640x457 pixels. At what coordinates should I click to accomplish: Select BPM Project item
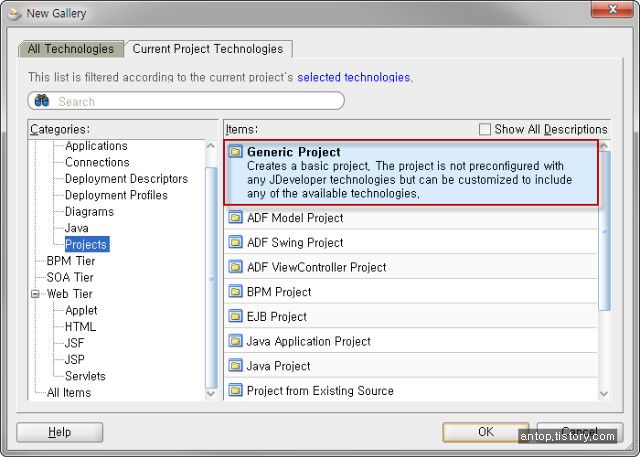tap(411, 292)
